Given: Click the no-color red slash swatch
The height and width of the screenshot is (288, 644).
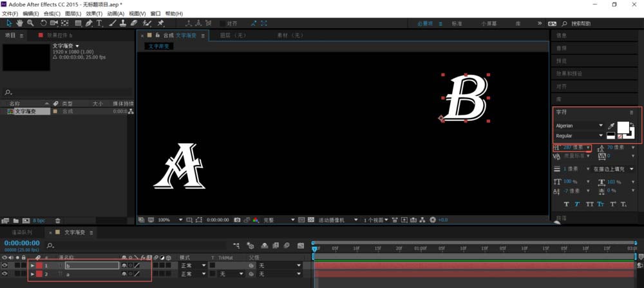Looking at the screenshot, I should [620, 137].
